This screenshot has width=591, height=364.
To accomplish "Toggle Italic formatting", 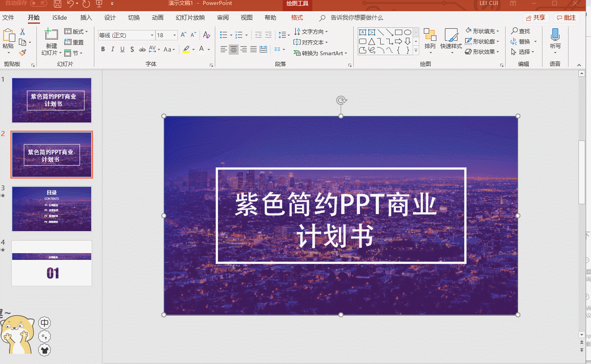I will [x=113, y=49].
